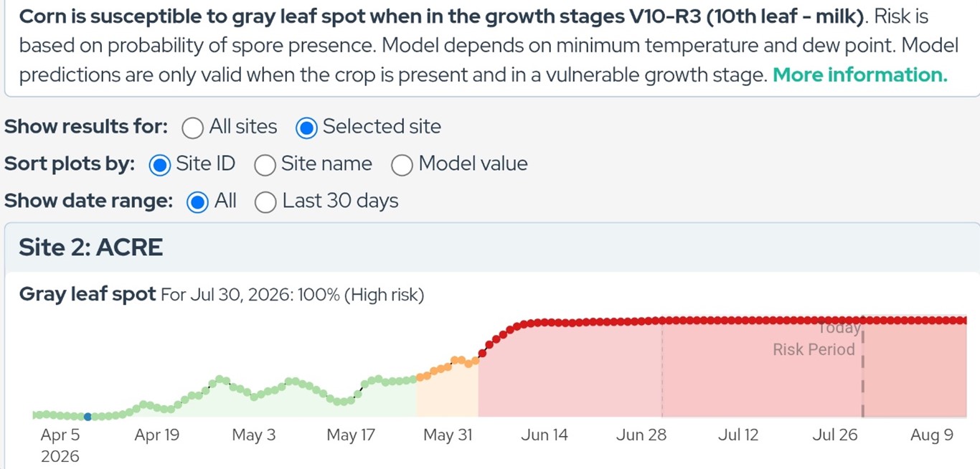Sort plots by Site ID

pyautogui.click(x=160, y=165)
